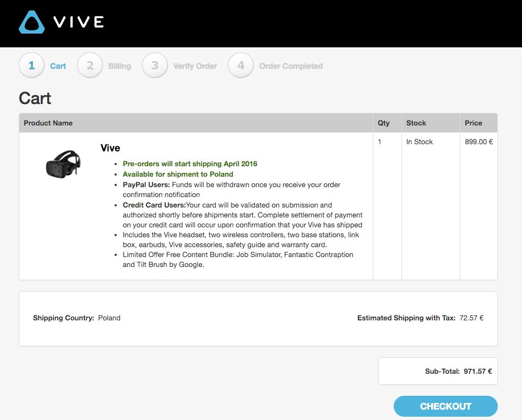
Task: Click 'Pre-orders will start shipping April 2016' text
Action: (x=190, y=163)
